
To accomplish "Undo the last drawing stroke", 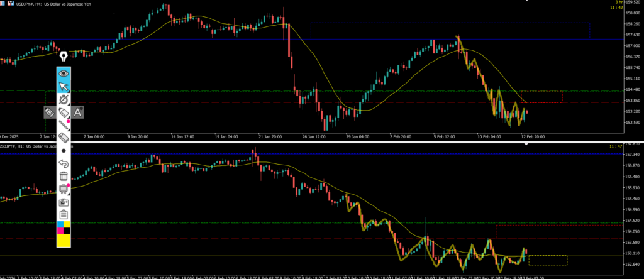I will [64, 164].
